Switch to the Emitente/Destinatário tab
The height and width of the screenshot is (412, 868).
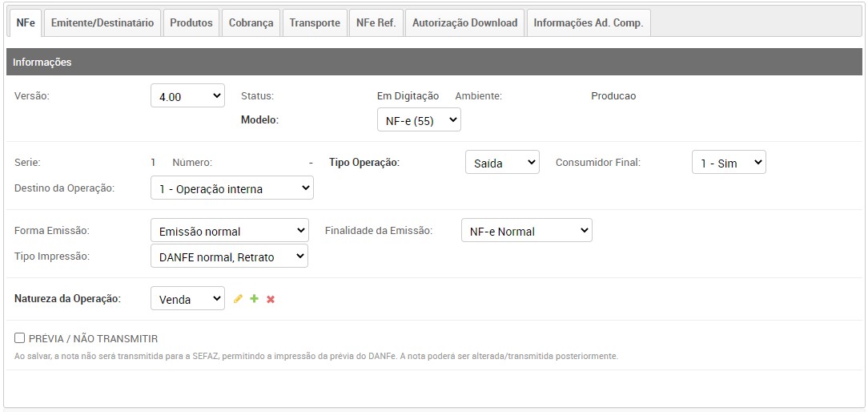click(102, 23)
